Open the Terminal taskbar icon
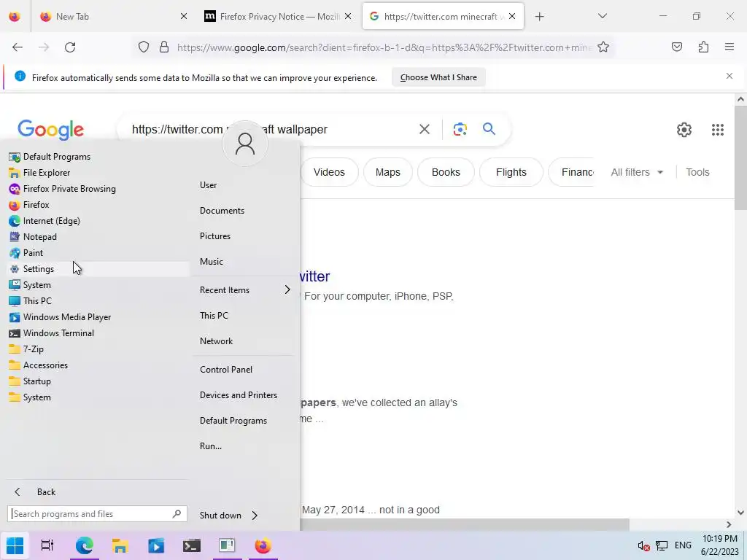 192,545
